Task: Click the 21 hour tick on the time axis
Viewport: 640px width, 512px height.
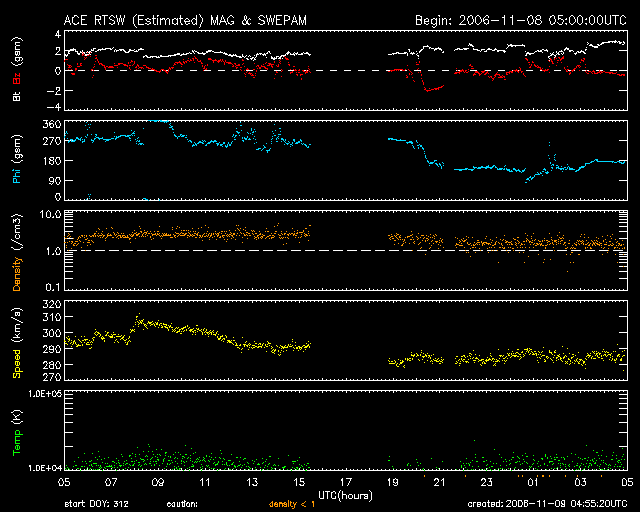Action: [x=440, y=482]
